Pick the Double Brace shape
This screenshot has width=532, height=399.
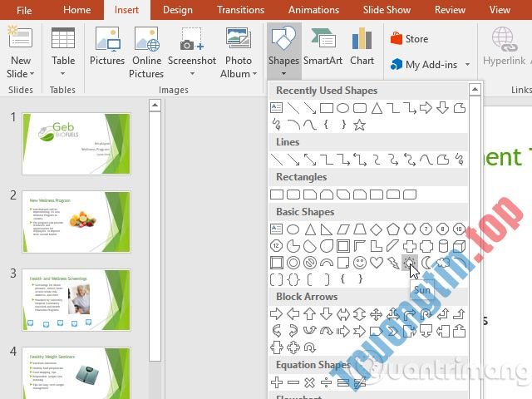pos(293,279)
